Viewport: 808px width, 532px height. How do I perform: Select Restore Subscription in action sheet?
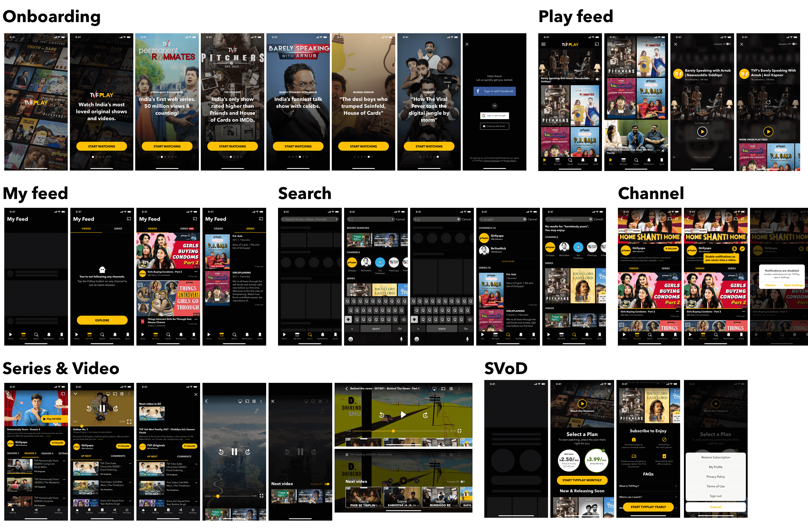click(716, 457)
